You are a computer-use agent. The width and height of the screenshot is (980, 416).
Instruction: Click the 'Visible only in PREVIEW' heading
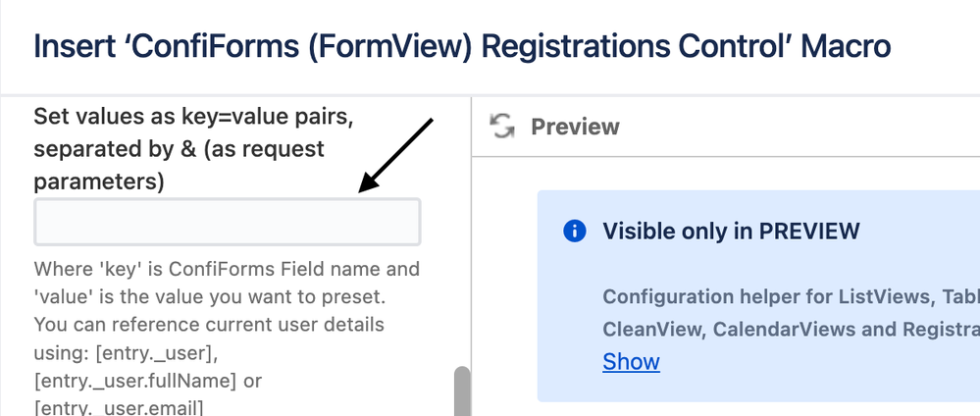coord(731,231)
